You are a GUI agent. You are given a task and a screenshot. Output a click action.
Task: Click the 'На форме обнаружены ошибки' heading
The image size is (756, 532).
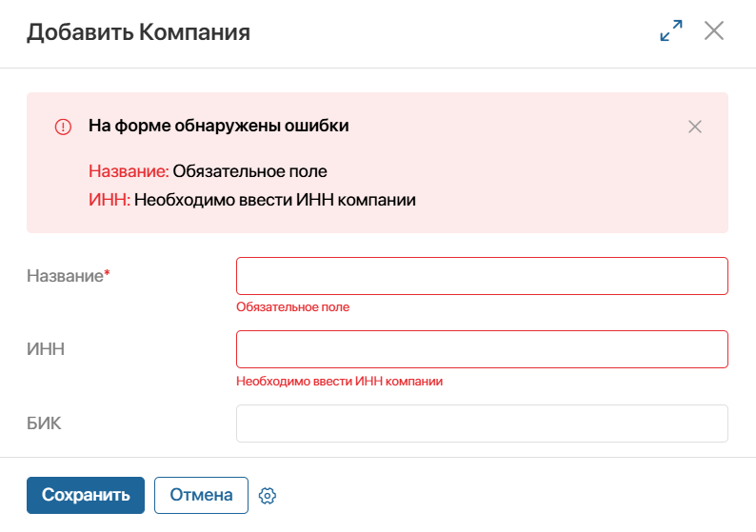(x=218, y=126)
